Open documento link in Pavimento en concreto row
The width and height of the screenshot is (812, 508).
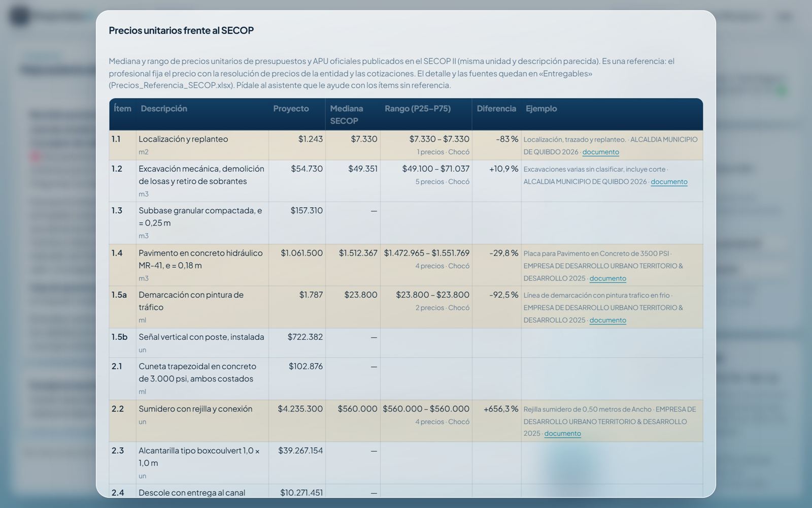tap(607, 278)
